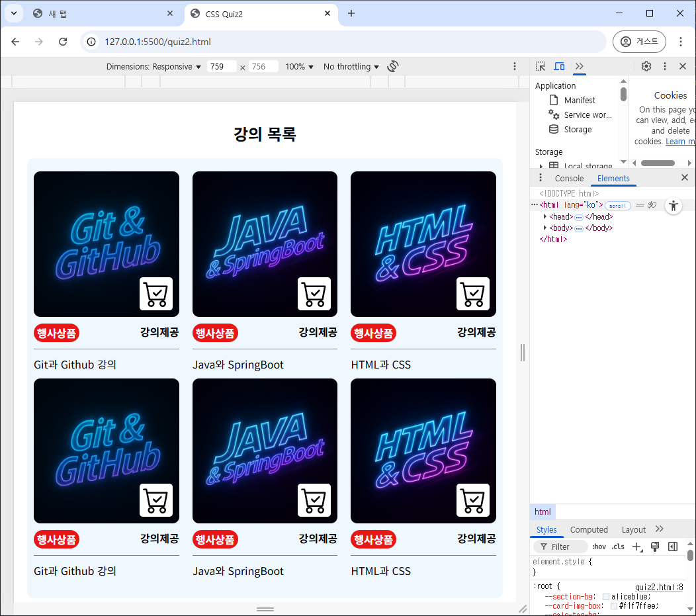Open the Chrome three-dot menu
696x616 pixels.
coord(681,42)
